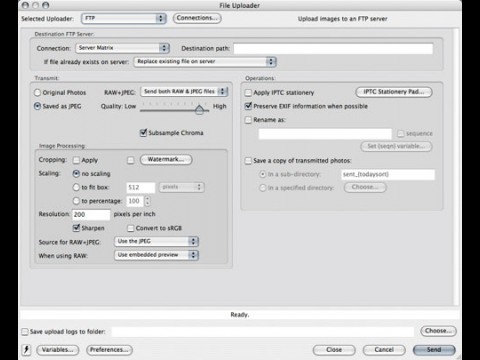Enable the Apply IPTC stationery checkbox
The width and height of the screenshot is (480, 360).
tap(248, 93)
